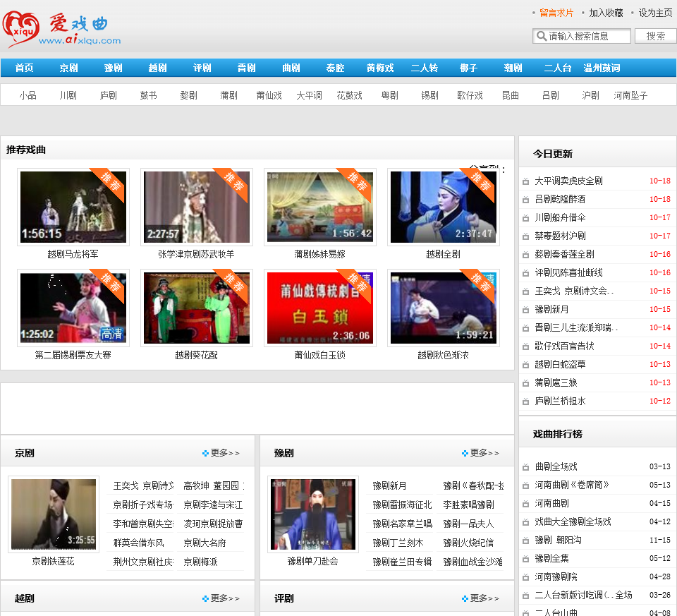Click 京剧梅派 link
Image resolution: width=677 pixels, height=616 pixels.
200,562
